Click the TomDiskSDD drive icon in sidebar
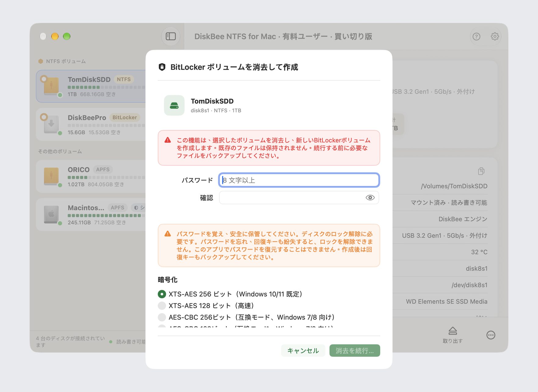 (x=51, y=86)
